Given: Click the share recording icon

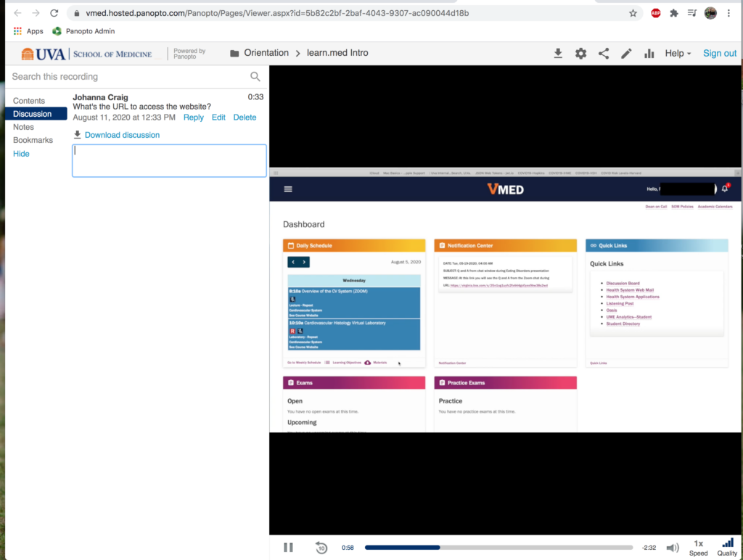Looking at the screenshot, I should [604, 54].
